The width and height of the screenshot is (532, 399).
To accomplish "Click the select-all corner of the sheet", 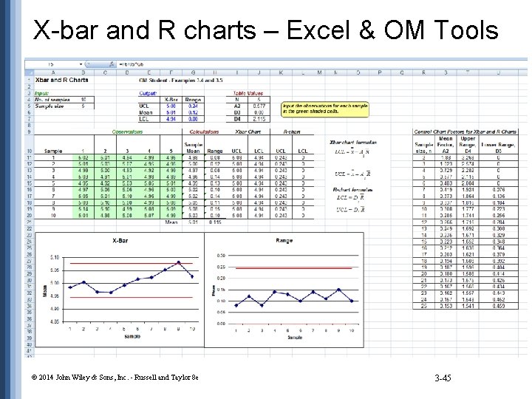I will 29,72.
